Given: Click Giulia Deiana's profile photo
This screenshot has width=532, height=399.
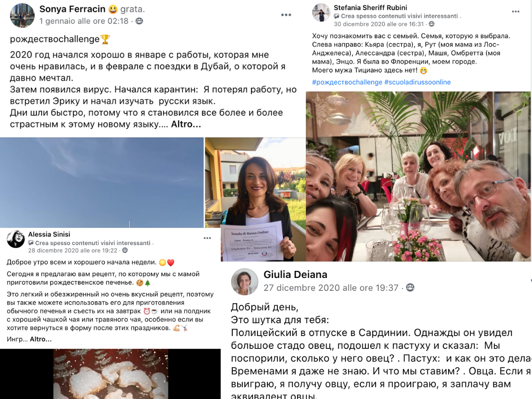Looking at the screenshot, I should coord(244,282).
